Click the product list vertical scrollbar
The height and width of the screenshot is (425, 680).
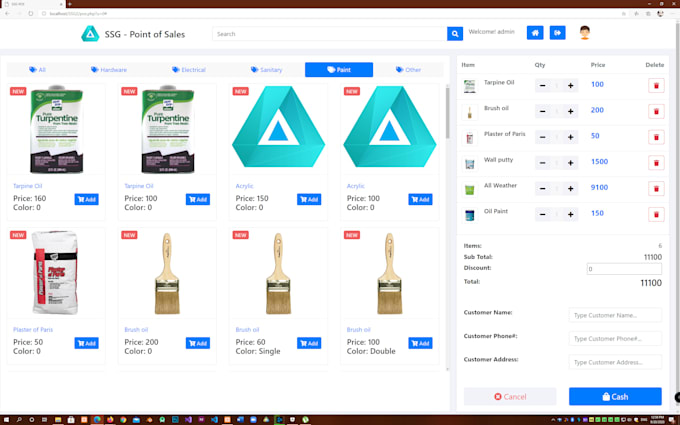point(448,113)
